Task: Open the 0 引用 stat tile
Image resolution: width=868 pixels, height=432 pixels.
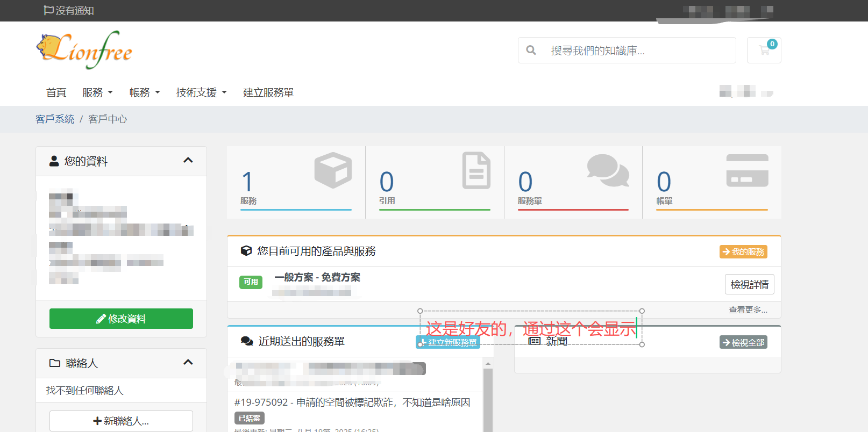Action: click(435, 182)
